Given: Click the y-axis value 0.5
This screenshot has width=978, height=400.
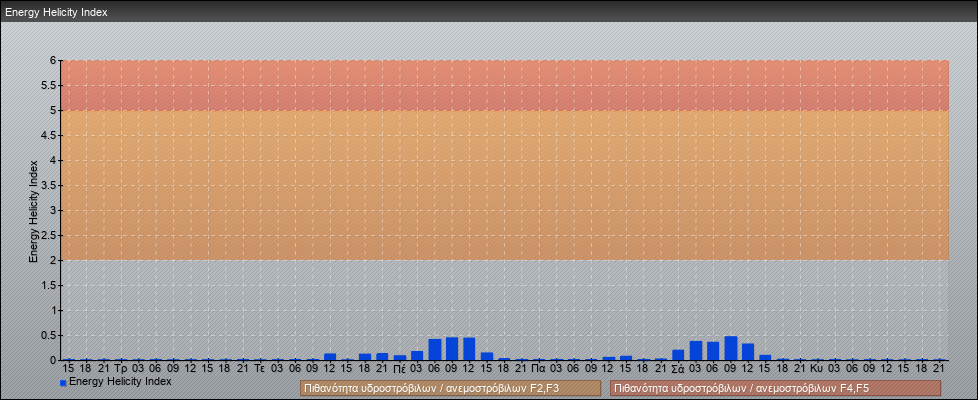Looking at the screenshot, I should click(50, 335).
